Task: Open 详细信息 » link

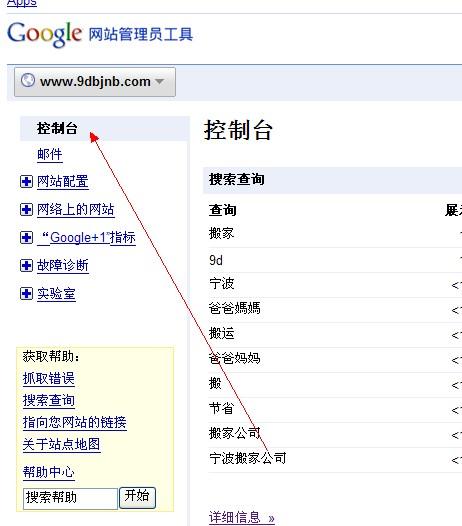Action: 242,517
